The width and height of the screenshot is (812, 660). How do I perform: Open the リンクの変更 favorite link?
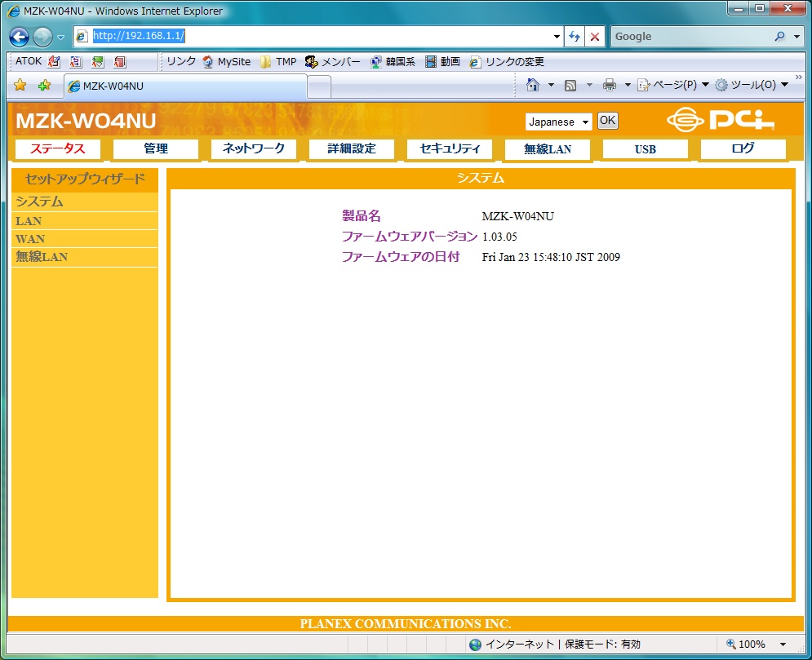(507, 62)
